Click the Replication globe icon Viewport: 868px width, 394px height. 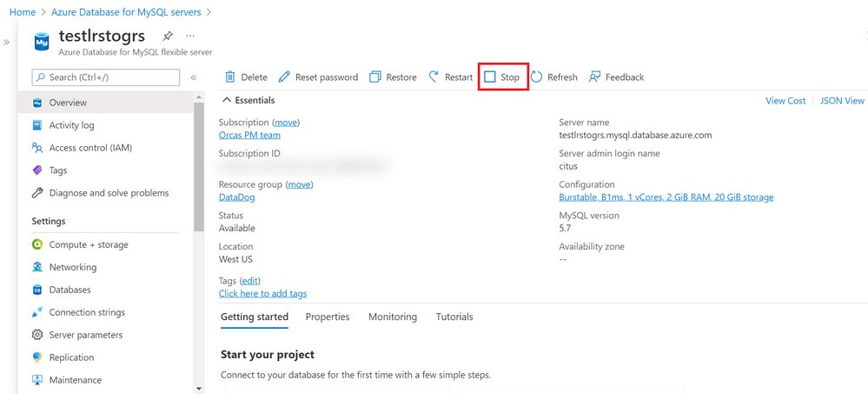click(37, 357)
